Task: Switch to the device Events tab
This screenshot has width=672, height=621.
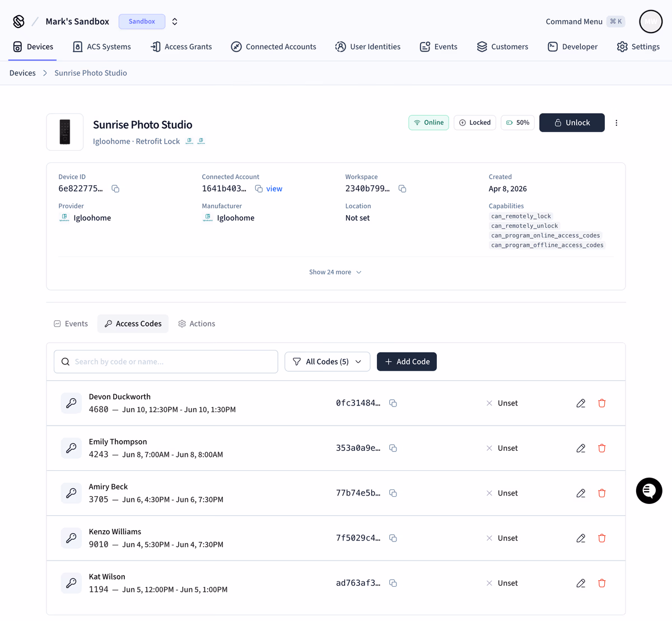Action: point(71,324)
